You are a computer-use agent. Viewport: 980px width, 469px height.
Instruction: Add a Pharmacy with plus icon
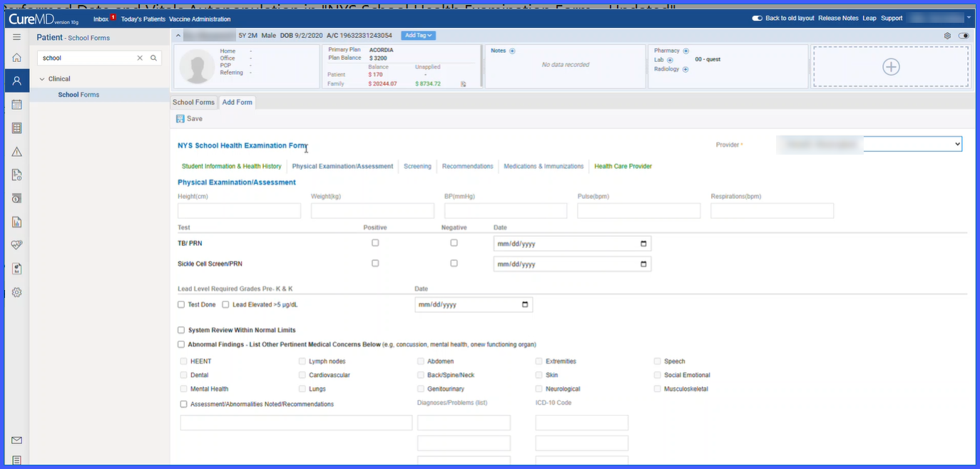pos(685,51)
